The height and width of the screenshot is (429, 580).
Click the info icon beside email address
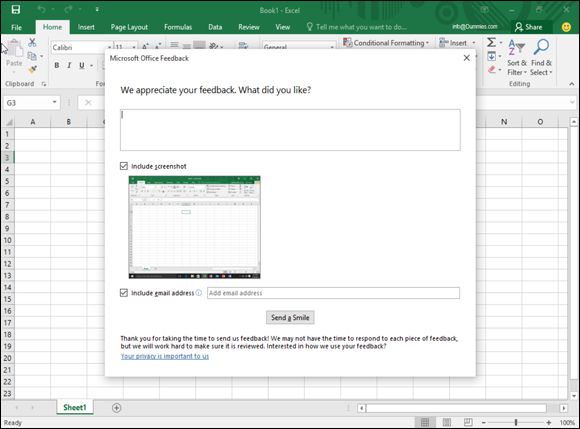(x=199, y=293)
